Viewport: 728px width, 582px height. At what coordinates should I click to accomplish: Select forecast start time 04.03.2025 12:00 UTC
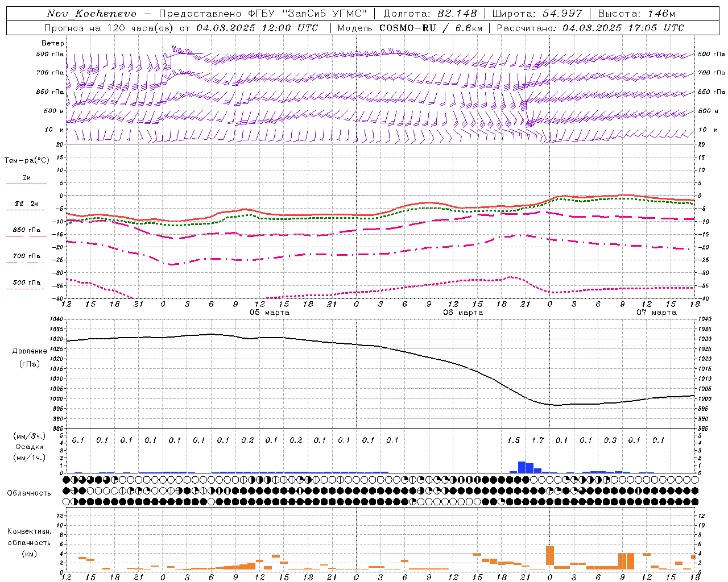[257, 28]
